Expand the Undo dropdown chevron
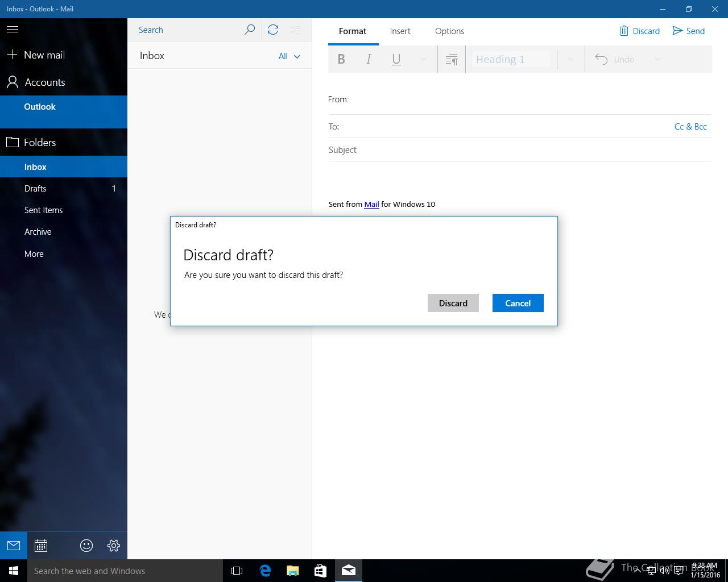Screen dimensions: 728x582 (x=657, y=59)
